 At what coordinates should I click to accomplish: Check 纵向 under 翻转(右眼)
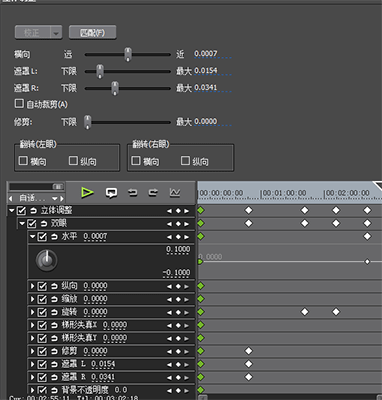click(x=185, y=161)
